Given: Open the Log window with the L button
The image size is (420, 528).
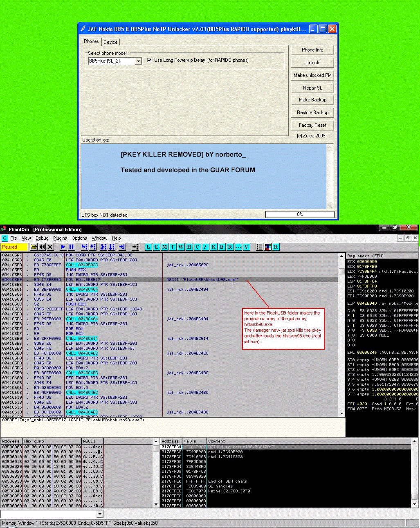Looking at the screenshot, I should click(148, 247).
